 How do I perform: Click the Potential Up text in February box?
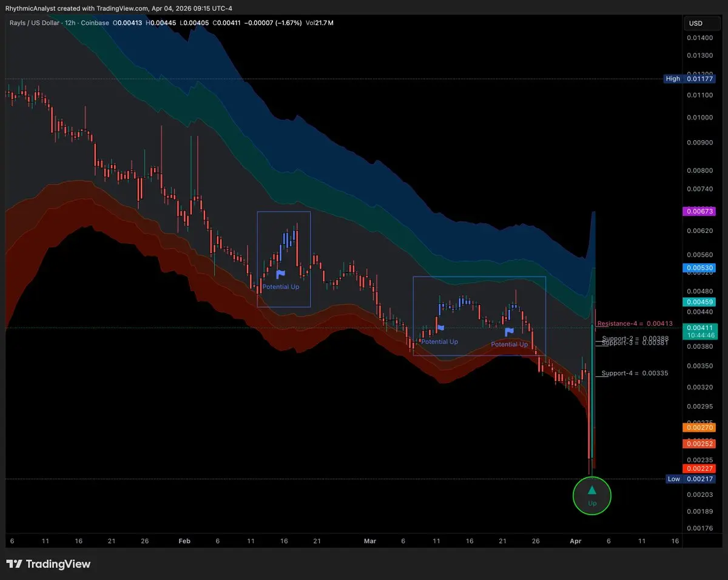(281, 286)
